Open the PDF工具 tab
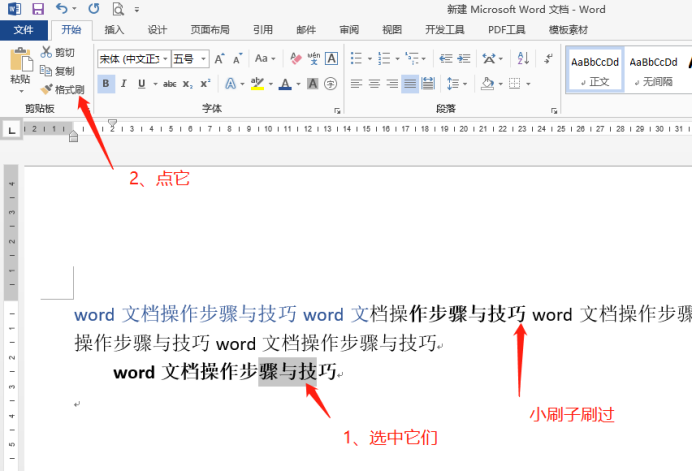The height and width of the screenshot is (472, 693). tap(506, 30)
